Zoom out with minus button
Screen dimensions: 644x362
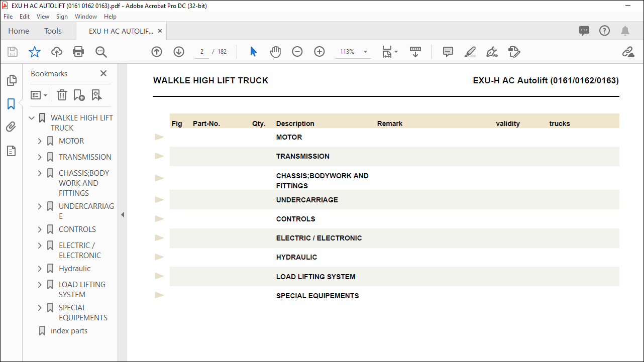click(x=297, y=52)
